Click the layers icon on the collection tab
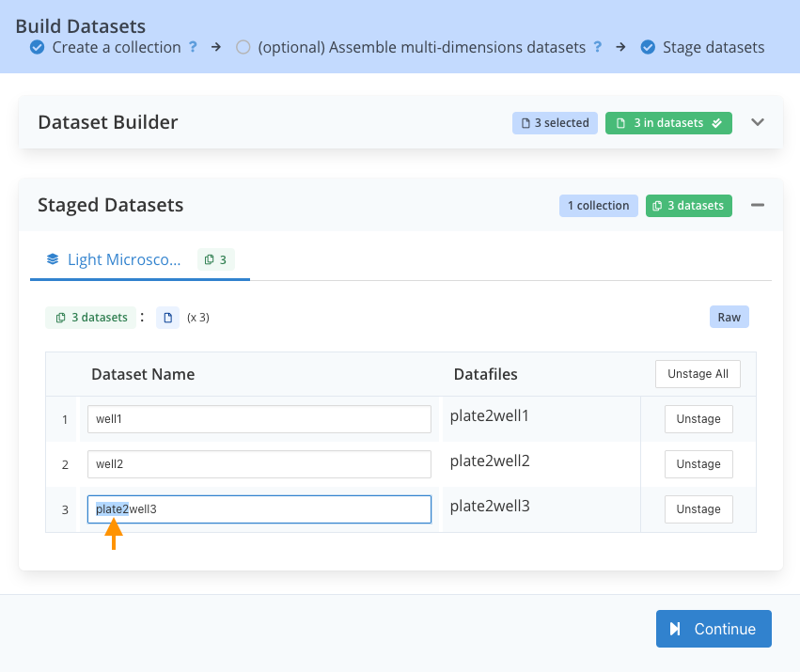The height and width of the screenshot is (672, 800). point(53,259)
